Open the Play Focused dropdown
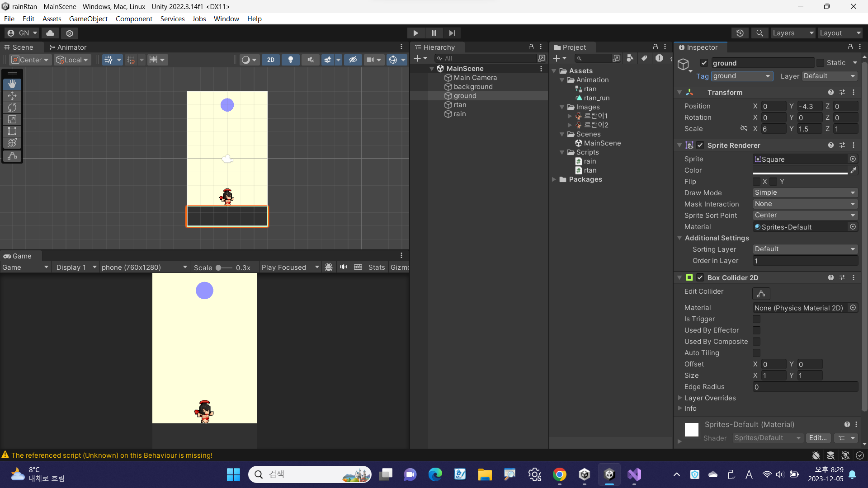Screen dimensions: 868x488 point(290,267)
